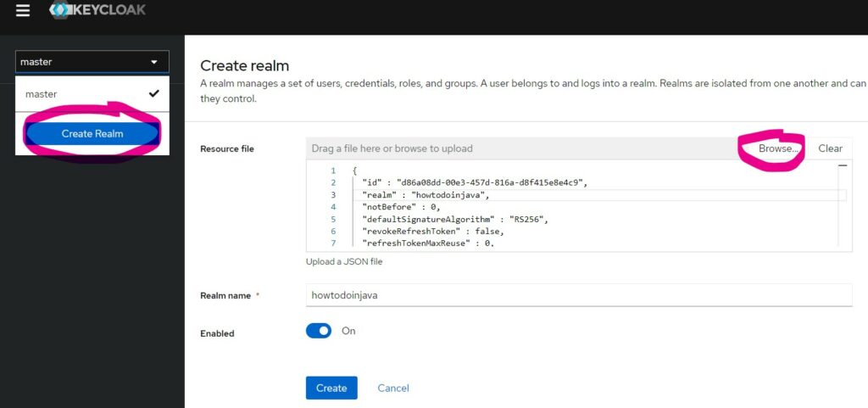This screenshot has height=408, width=868.
Task: Clear the uploaded resource file
Action: (x=831, y=148)
